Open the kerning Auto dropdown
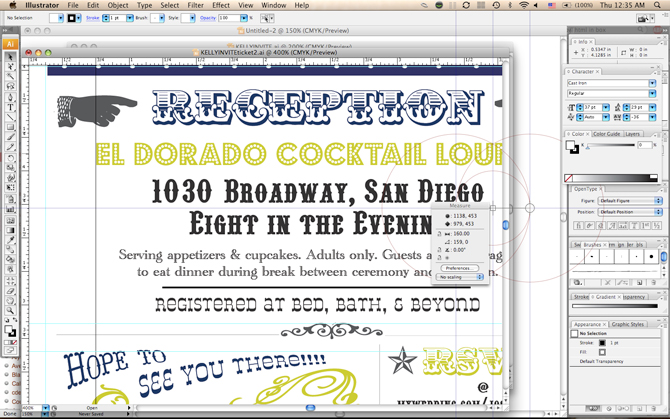 click(605, 117)
